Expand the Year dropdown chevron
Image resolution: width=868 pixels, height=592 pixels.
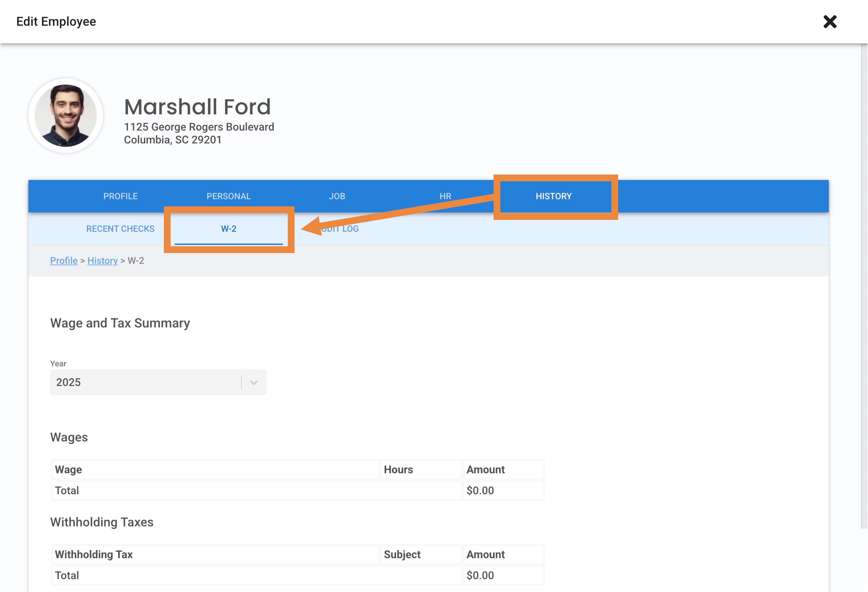click(254, 382)
